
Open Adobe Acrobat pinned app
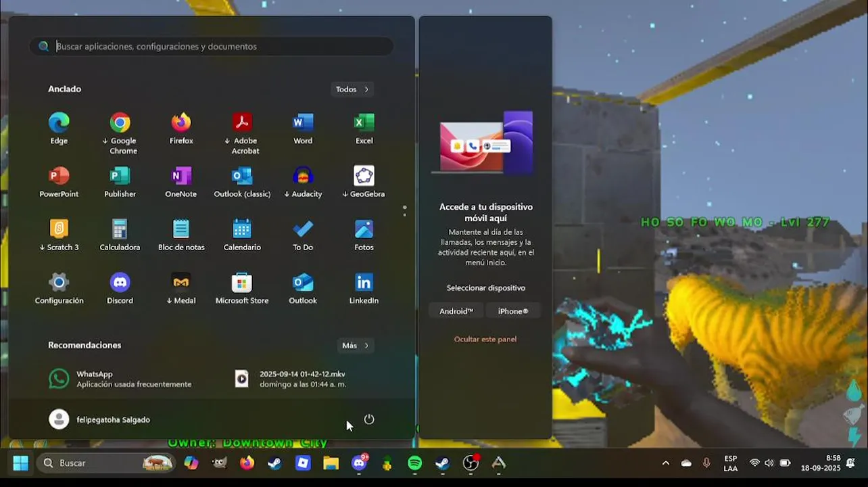pyautogui.click(x=242, y=133)
